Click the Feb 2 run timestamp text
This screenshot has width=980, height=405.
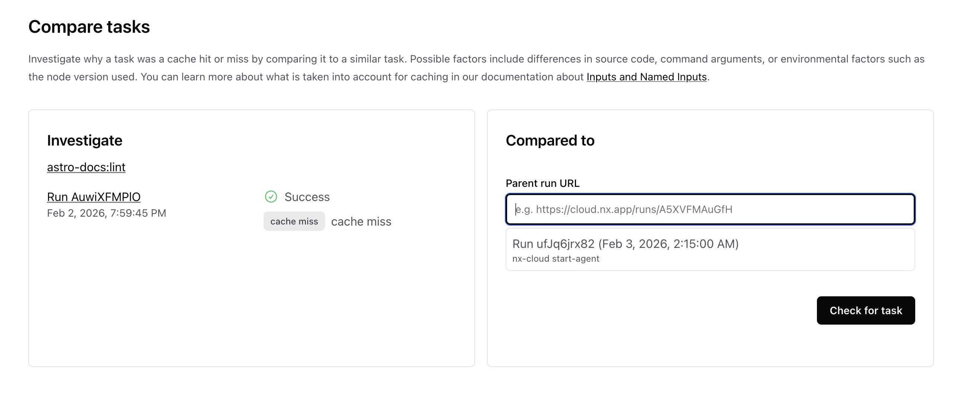pos(106,213)
